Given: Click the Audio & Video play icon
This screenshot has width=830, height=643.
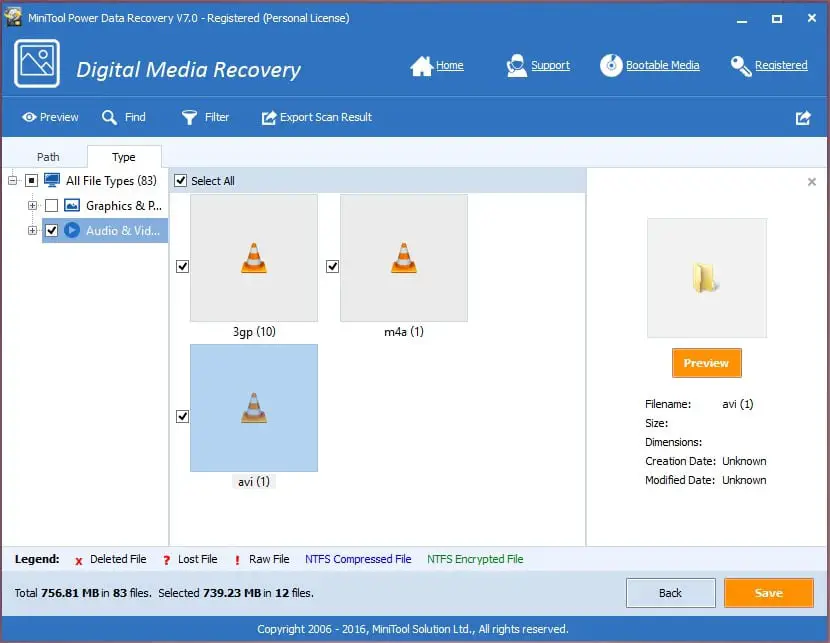Looking at the screenshot, I should click(72, 230).
